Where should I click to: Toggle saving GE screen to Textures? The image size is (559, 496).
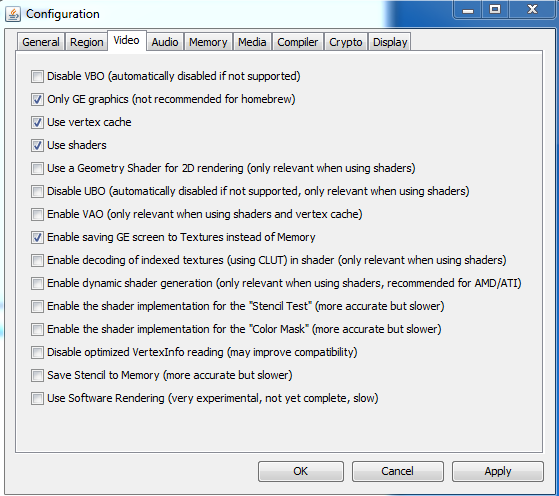click(37, 237)
